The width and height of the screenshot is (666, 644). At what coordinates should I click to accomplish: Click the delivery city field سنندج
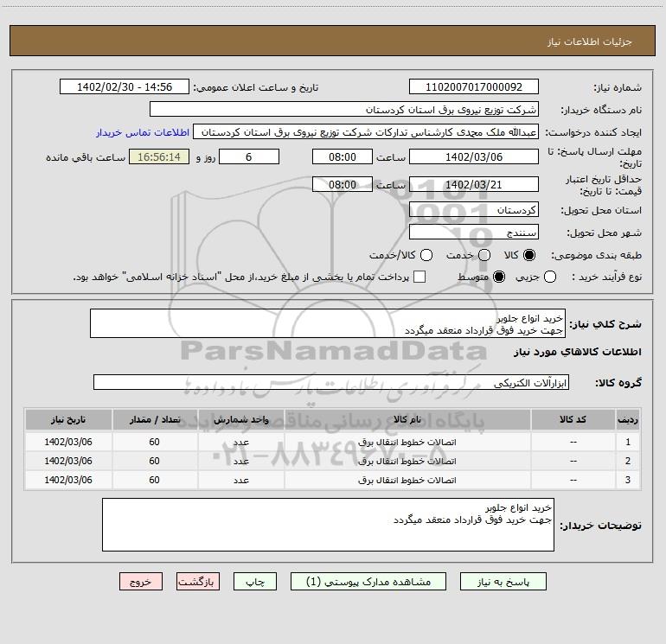(x=474, y=233)
